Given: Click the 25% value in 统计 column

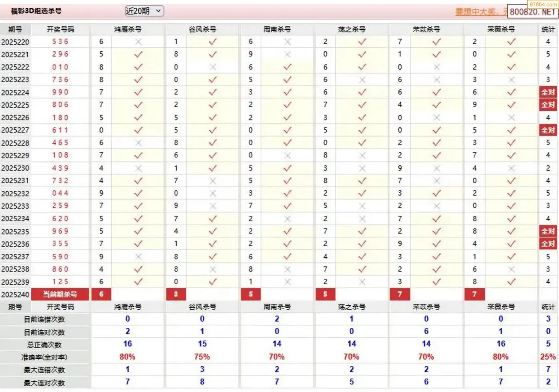Looking at the screenshot, I should click(x=548, y=357).
